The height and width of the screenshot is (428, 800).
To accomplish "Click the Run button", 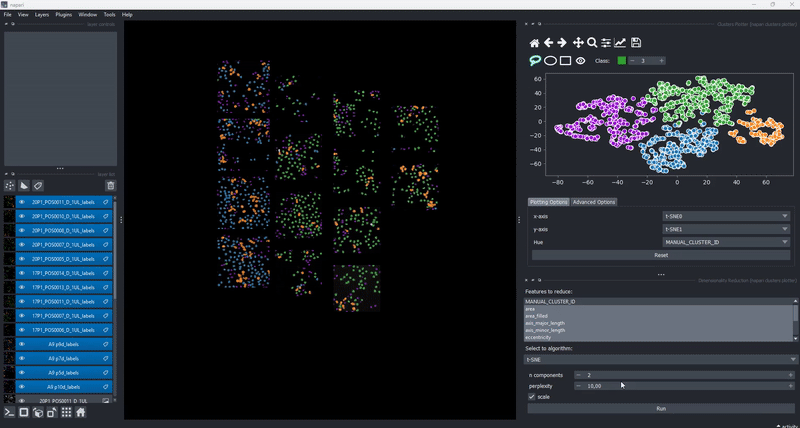I will click(x=661, y=409).
